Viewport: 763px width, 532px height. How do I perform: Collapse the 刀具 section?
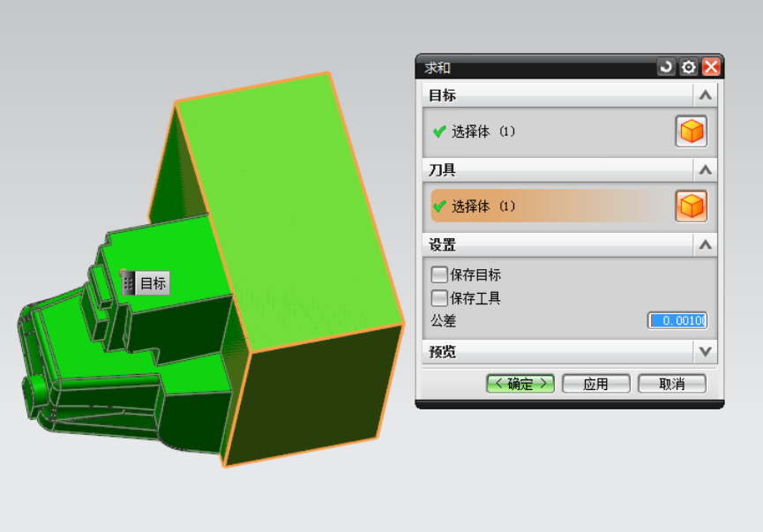(x=705, y=170)
